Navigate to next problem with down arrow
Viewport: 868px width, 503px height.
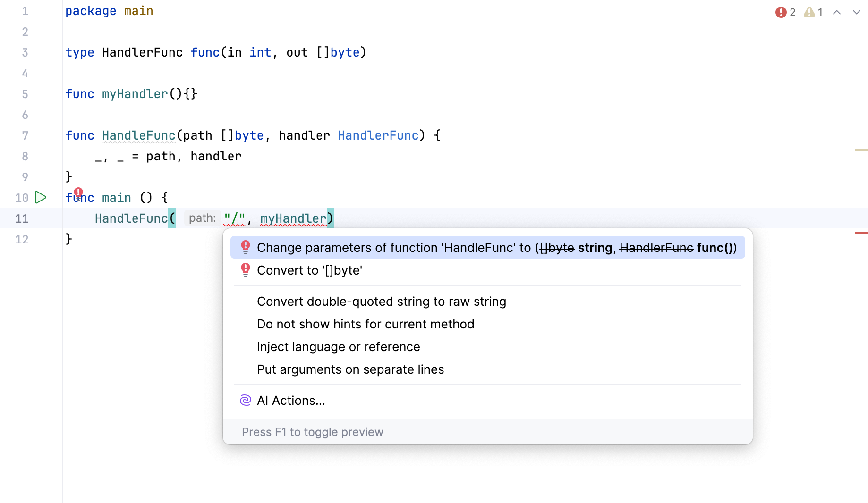coord(857,12)
